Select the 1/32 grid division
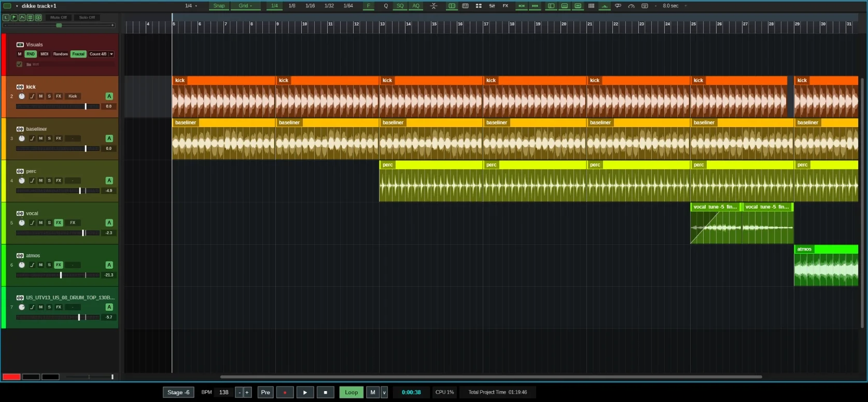 click(x=329, y=6)
